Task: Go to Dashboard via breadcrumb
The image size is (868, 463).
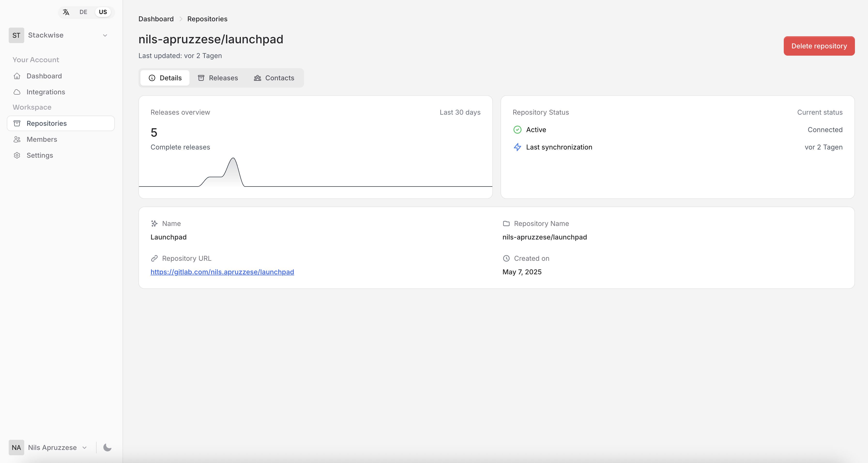Action: (156, 19)
